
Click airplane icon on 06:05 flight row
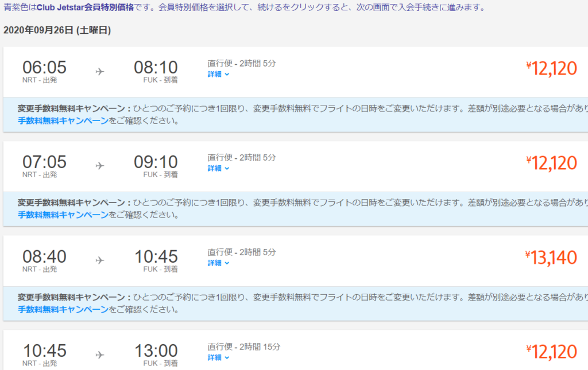100,72
